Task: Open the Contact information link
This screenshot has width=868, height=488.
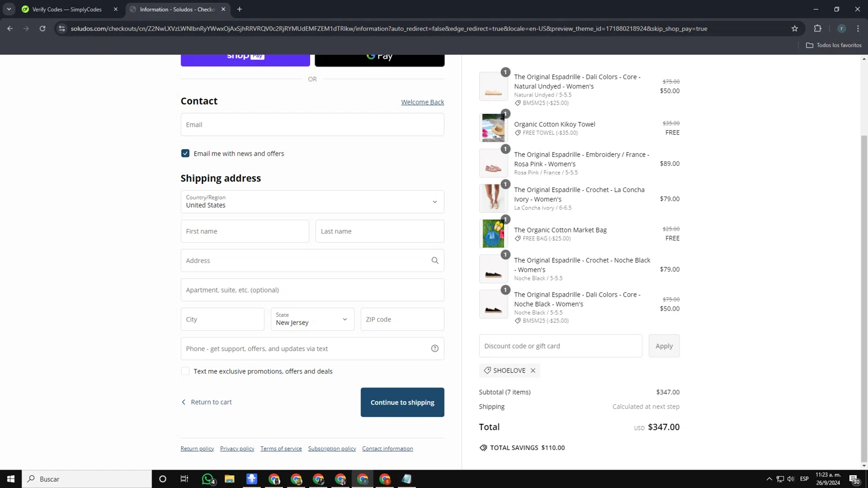Action: tap(388, 449)
